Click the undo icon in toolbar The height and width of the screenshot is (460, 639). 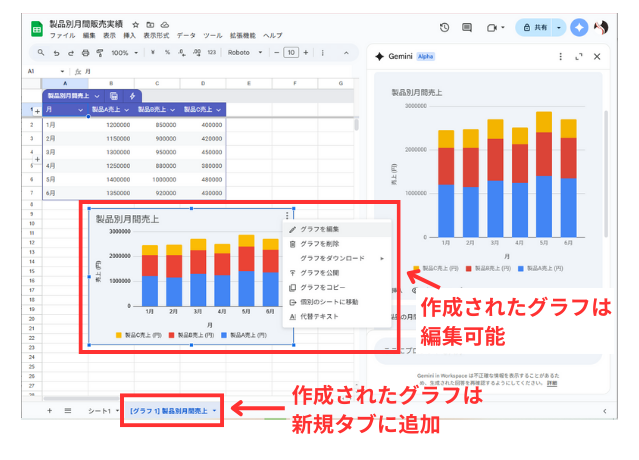pos(56,52)
